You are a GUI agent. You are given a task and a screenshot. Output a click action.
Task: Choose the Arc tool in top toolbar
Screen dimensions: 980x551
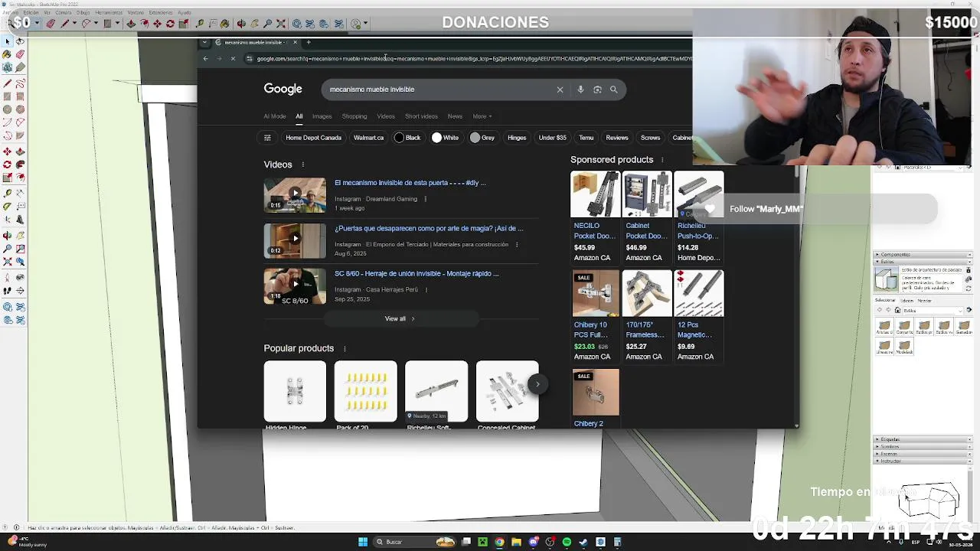86,23
